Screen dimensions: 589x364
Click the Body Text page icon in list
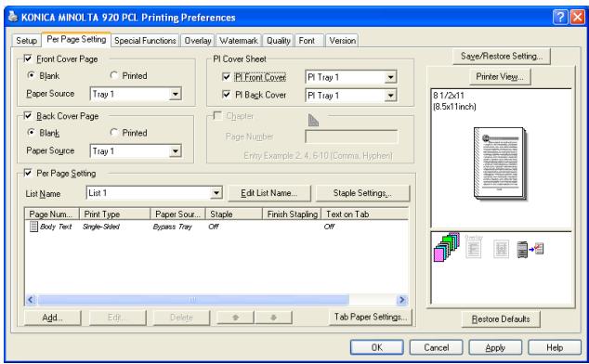(x=33, y=227)
